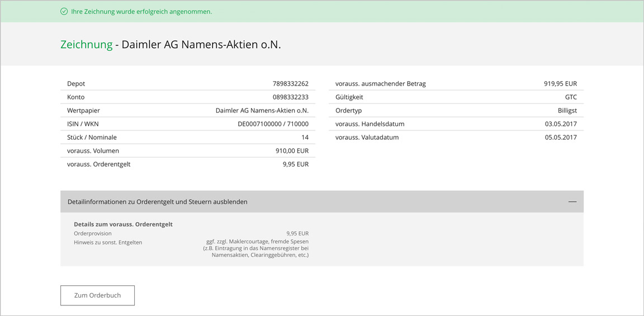This screenshot has width=644, height=316.
Task: Click the 'vorauss. ausmachender Betrag' label
Action: tap(381, 84)
